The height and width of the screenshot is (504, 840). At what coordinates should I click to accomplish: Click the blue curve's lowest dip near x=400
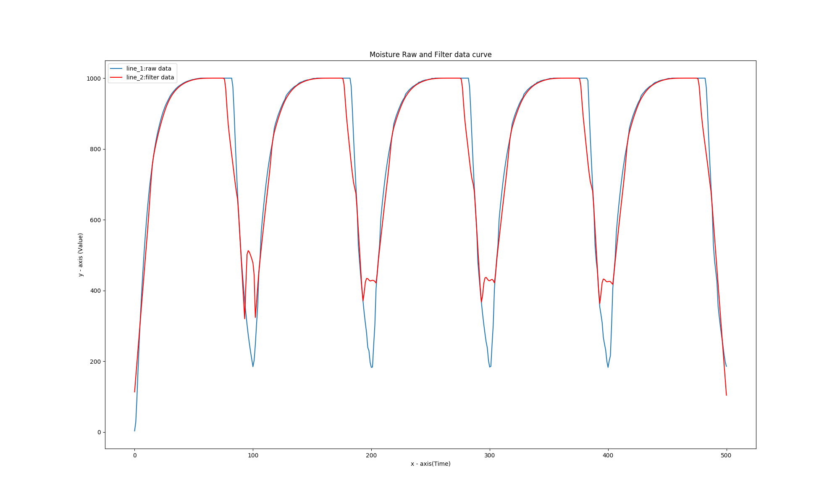[608, 367]
